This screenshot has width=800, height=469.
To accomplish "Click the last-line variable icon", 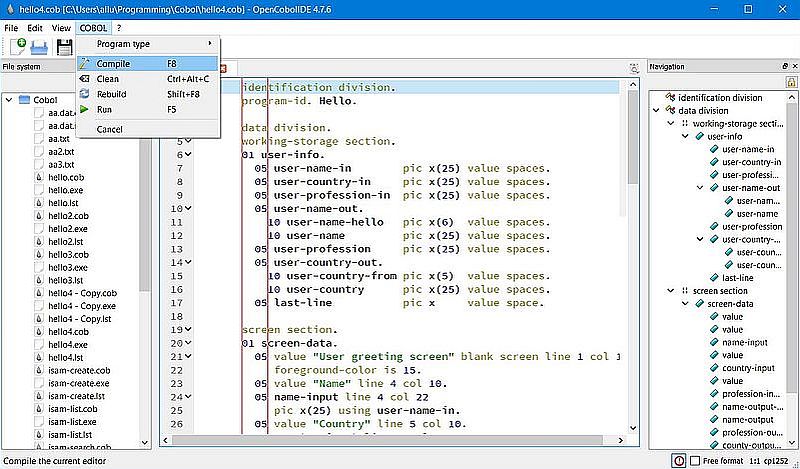I will click(714, 278).
